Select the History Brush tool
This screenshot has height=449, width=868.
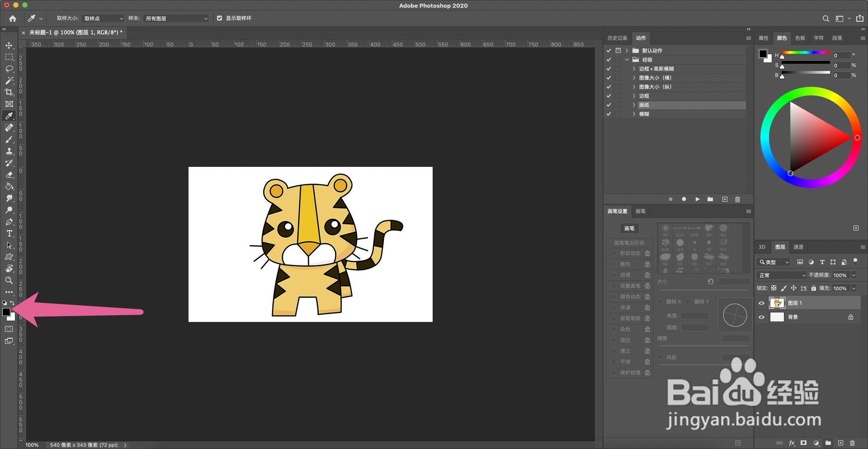tap(9, 163)
